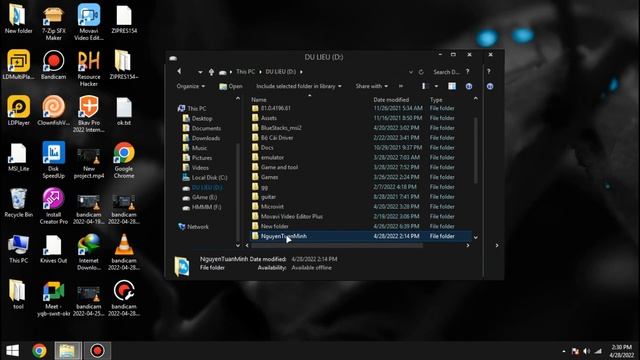Select Install Creator Pro desktop icon
This screenshot has width=640, height=360.
[53, 206]
